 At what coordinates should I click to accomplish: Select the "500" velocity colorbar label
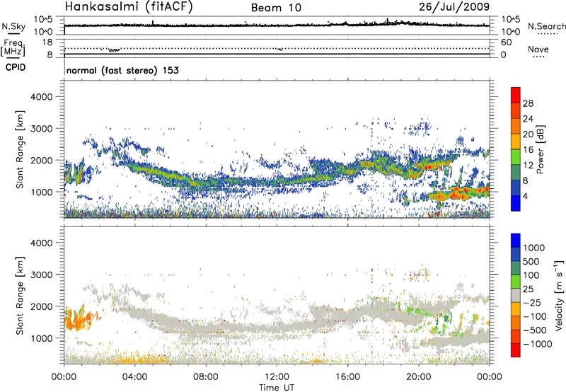pyautogui.click(x=531, y=262)
